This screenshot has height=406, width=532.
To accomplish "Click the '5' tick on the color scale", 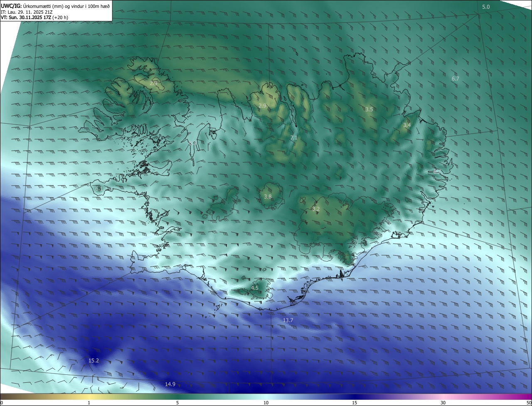I will tap(177, 403).
